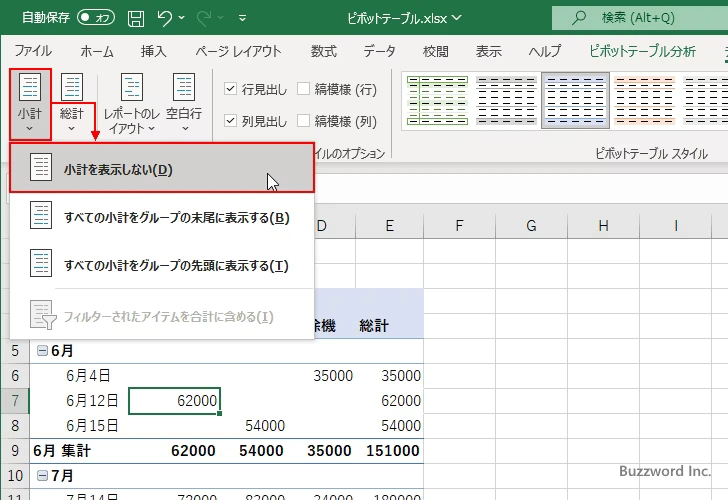Switch to the 数式 tab
Viewport: 728px width, 500px height.
(324, 51)
